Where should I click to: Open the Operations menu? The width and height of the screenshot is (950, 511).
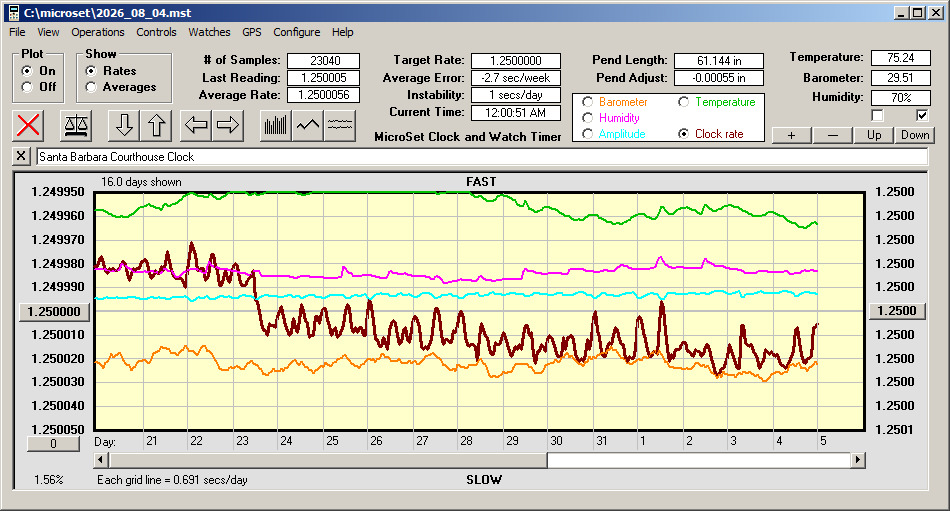click(x=98, y=32)
